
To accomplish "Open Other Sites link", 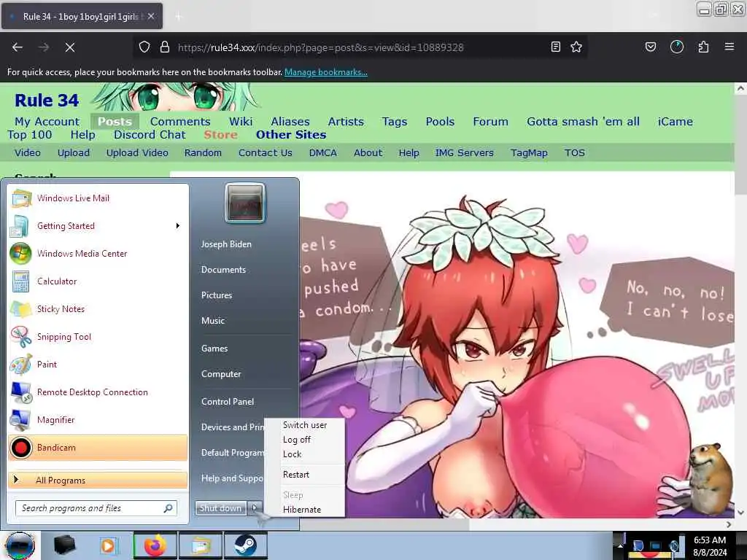I will tap(291, 135).
